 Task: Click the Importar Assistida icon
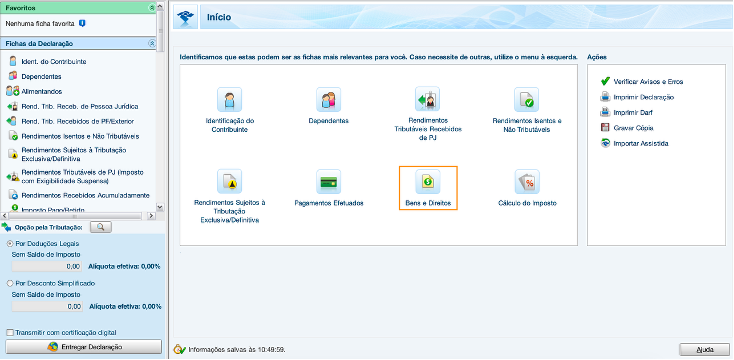605,143
